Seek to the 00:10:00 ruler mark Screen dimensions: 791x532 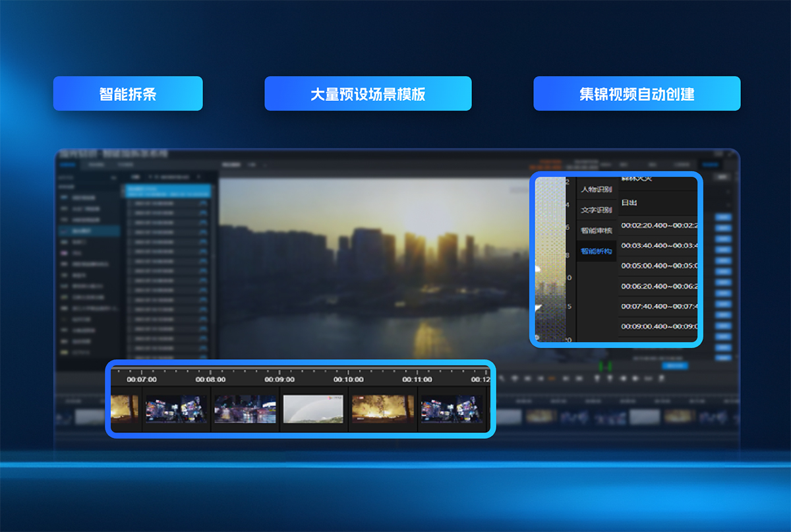[x=348, y=379]
